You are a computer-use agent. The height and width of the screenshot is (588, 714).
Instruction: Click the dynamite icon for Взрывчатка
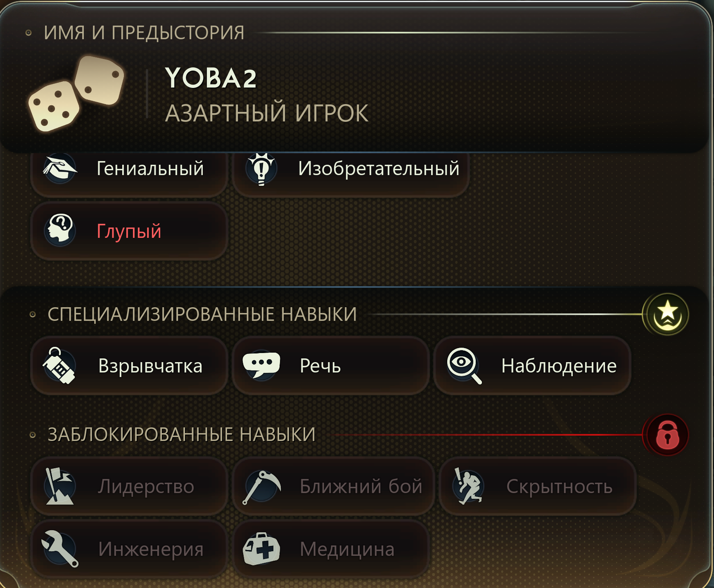point(59,365)
